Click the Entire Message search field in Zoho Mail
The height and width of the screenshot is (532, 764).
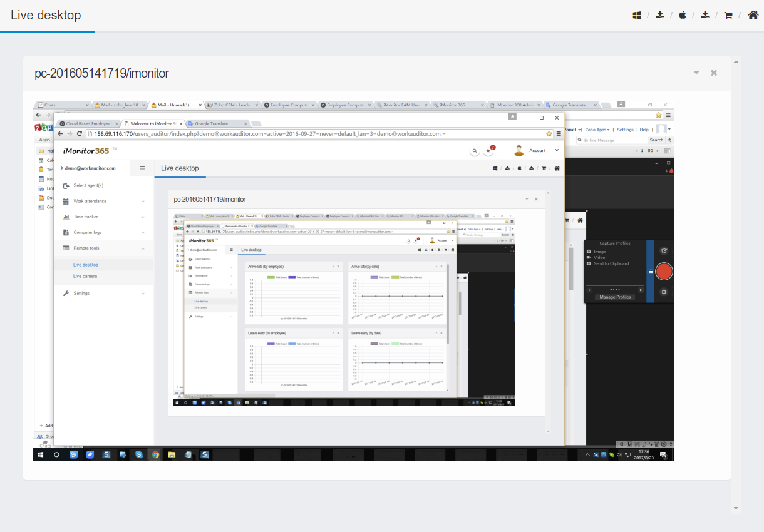[x=614, y=140]
